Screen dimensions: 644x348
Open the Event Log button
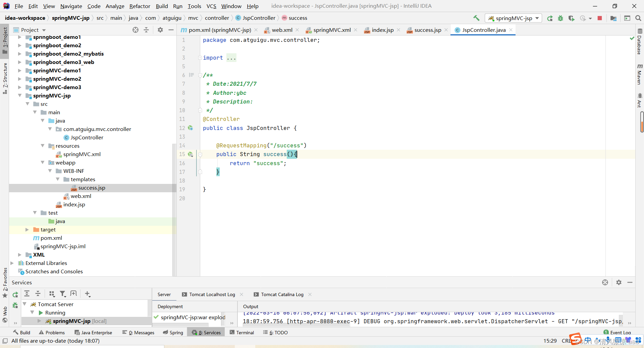point(617,332)
